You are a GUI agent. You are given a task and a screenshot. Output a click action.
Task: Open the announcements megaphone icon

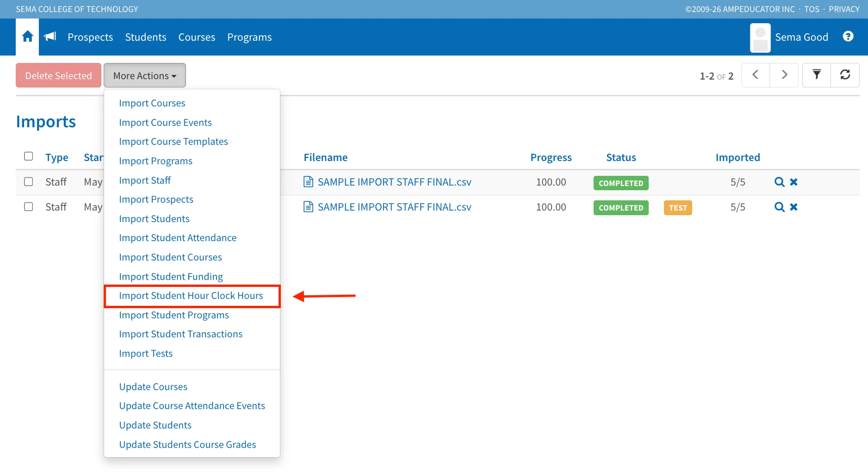click(50, 37)
